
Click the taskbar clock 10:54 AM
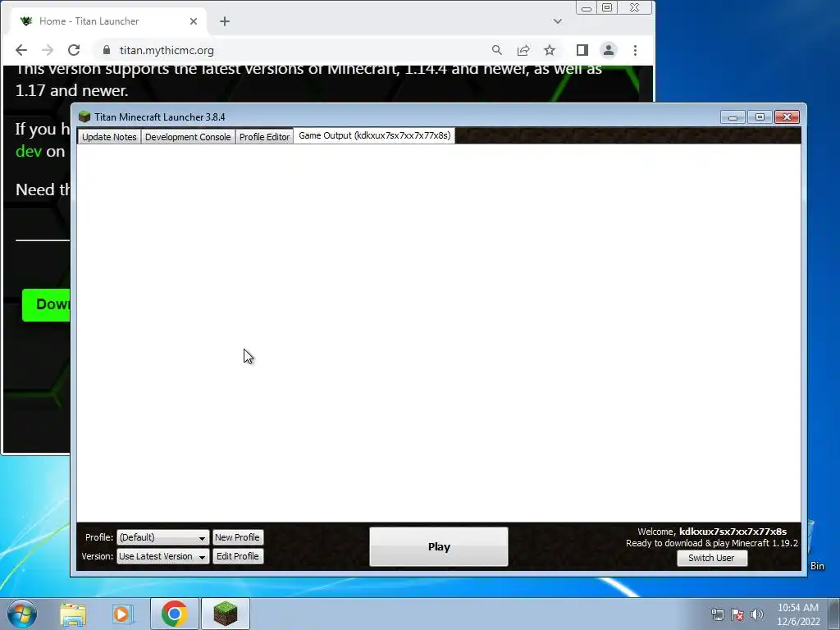[797, 608]
